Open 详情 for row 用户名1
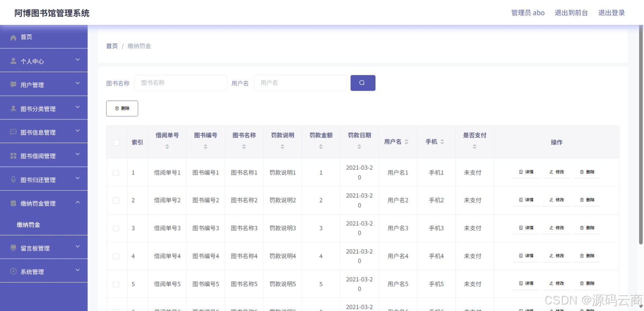Viewport: 644px width, 311px height. [x=526, y=172]
